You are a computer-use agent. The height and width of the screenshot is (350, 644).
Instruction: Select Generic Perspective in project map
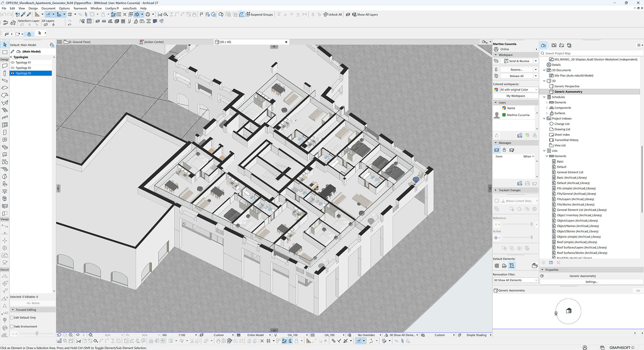(x=566, y=86)
